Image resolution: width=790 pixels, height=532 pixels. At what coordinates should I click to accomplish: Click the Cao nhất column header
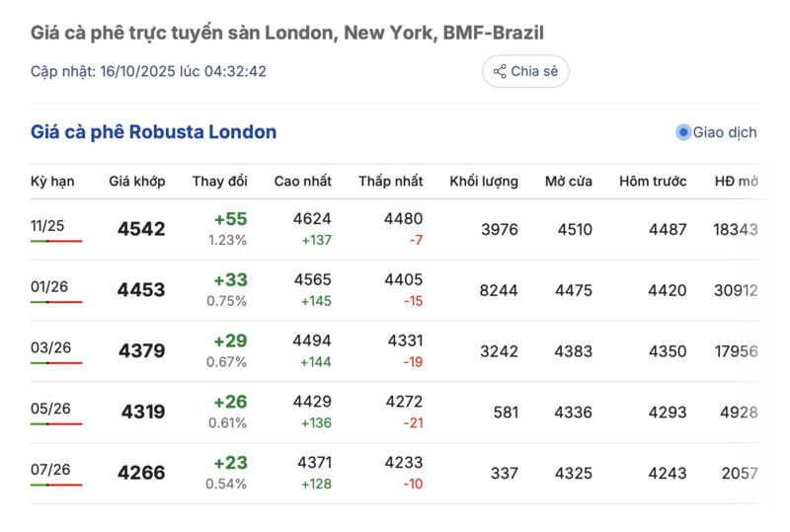coord(303,182)
